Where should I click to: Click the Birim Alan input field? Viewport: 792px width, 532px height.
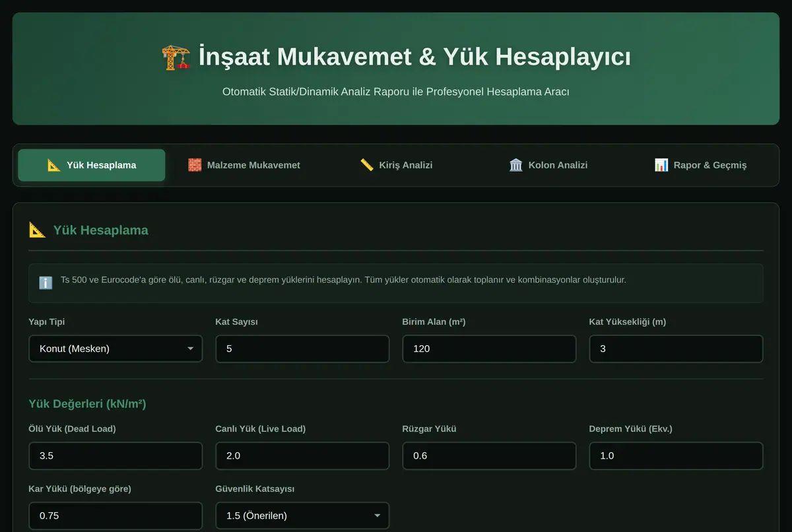coord(489,349)
